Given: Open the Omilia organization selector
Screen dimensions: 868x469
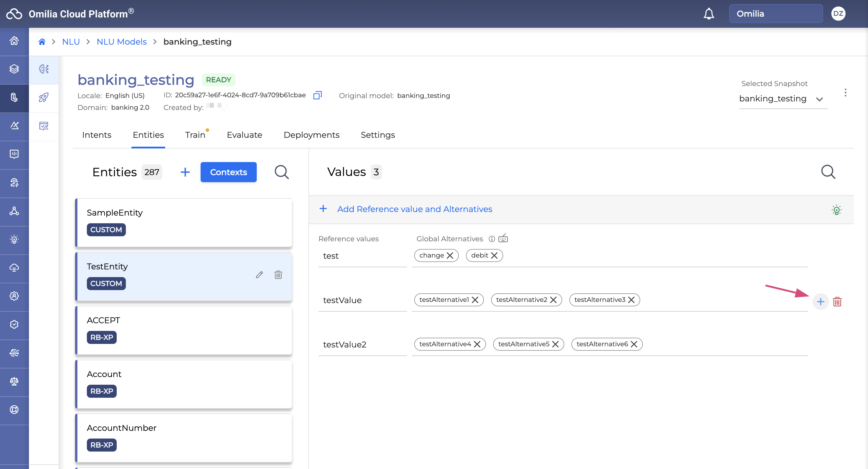Looking at the screenshot, I should [775, 14].
